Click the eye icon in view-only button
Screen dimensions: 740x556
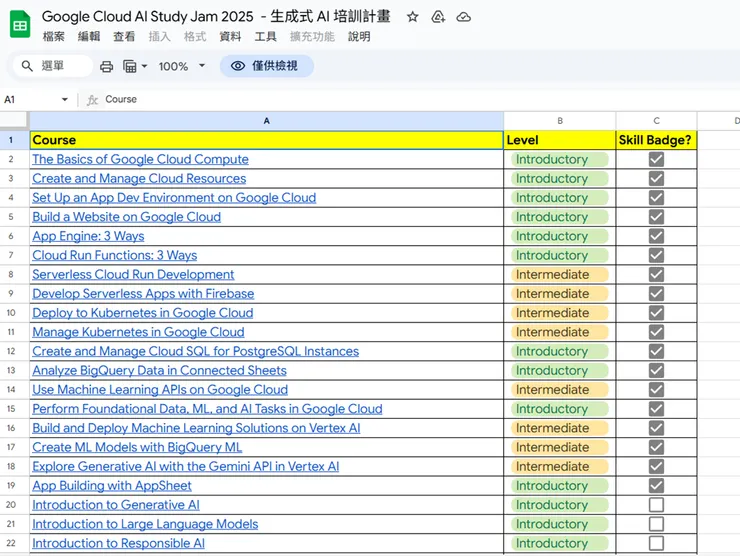click(238, 66)
